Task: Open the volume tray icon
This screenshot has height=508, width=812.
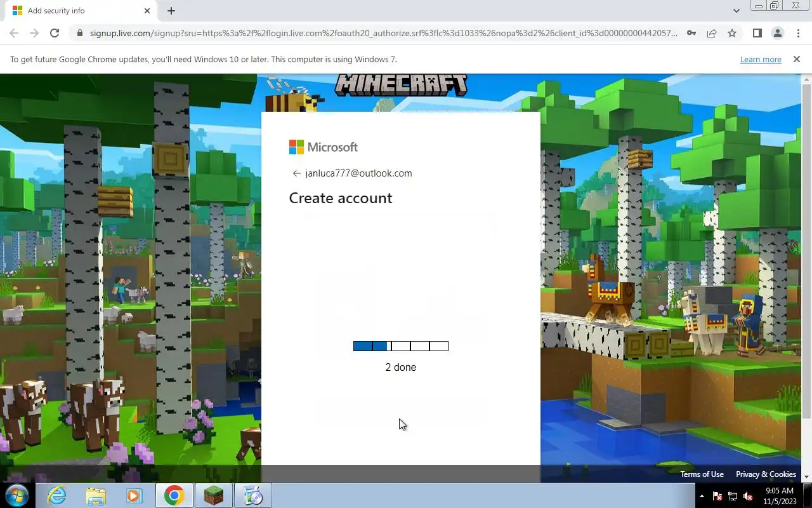Action: point(748,496)
